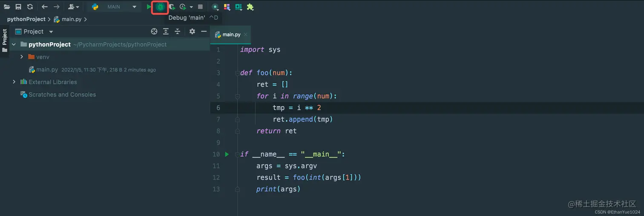
Task: Click the teal panel plugin toolbar icon
Action: [239, 7]
